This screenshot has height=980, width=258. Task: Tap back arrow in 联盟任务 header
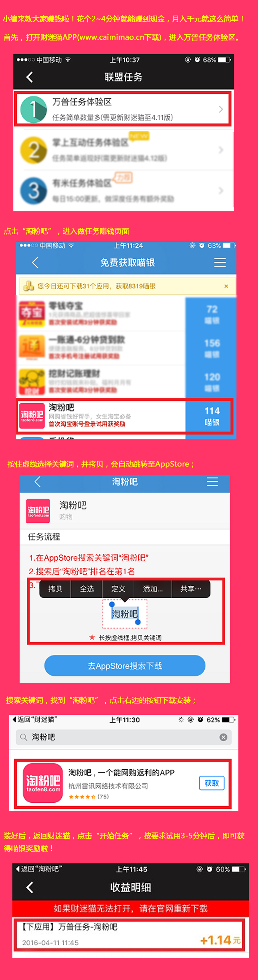pos(30,77)
